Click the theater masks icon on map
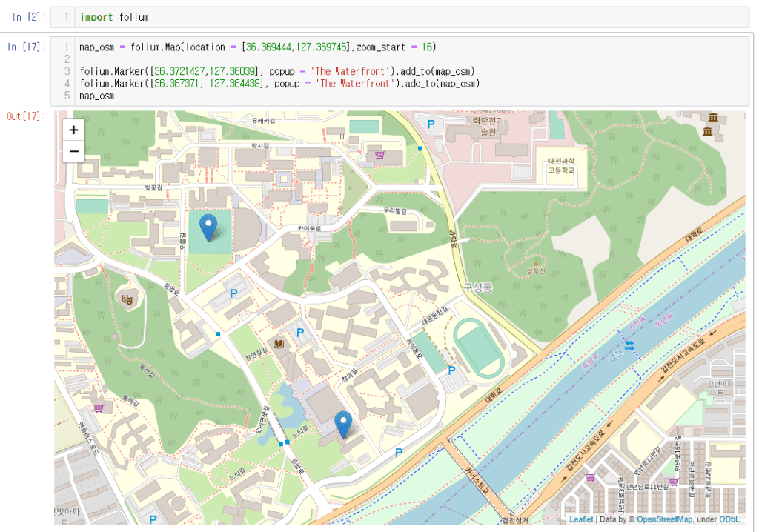The width and height of the screenshot is (759, 532). click(x=127, y=299)
